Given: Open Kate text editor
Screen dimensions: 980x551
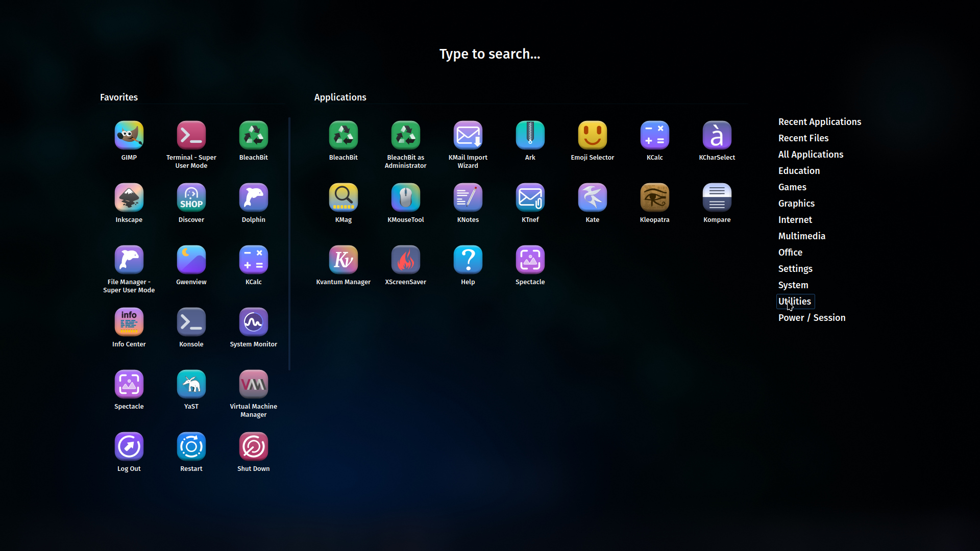Looking at the screenshot, I should tap(593, 197).
